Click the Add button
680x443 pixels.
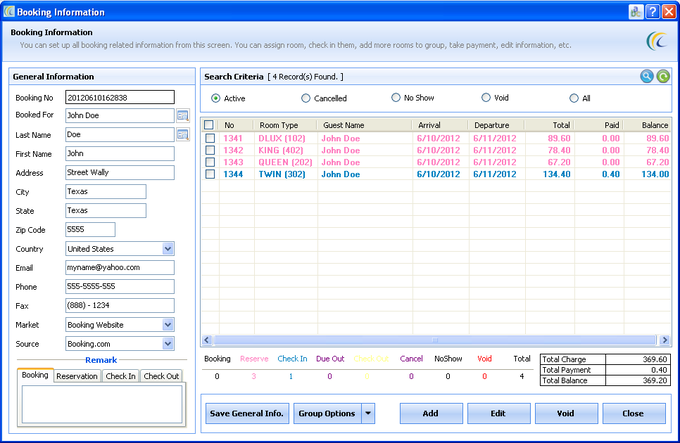(431, 414)
